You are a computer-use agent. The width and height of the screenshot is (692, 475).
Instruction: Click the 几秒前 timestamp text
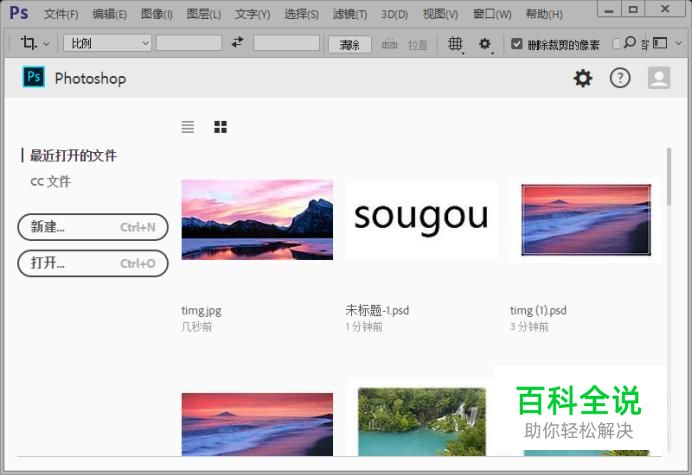(197, 327)
